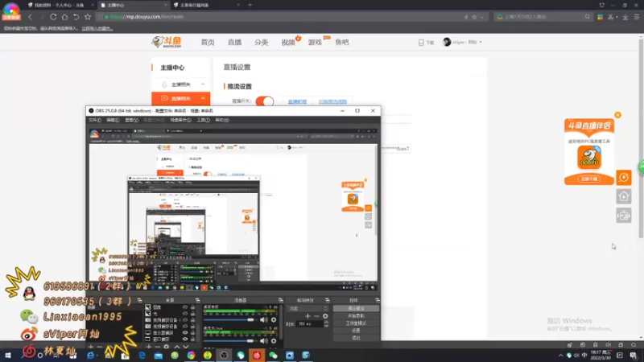644x362 pixels.
Task: Click the scissors screenshot tool icon
Action: point(611,17)
